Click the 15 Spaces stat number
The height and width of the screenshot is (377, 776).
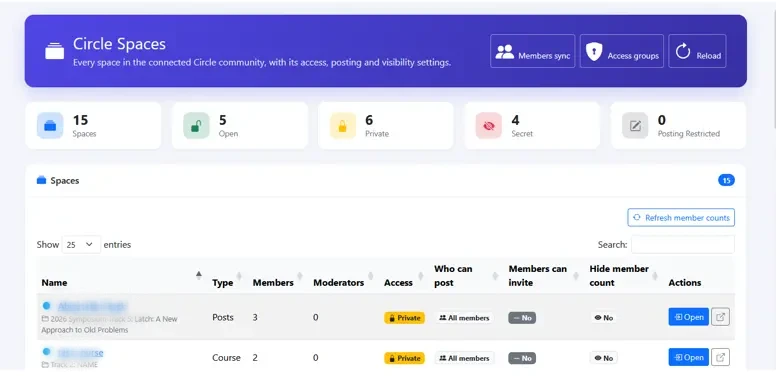(x=80, y=120)
